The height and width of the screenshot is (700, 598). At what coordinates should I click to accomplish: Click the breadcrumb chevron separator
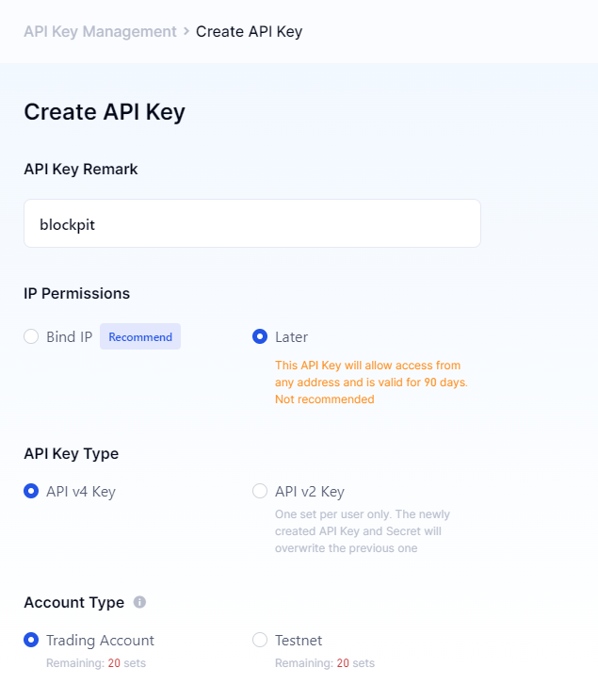(x=186, y=31)
